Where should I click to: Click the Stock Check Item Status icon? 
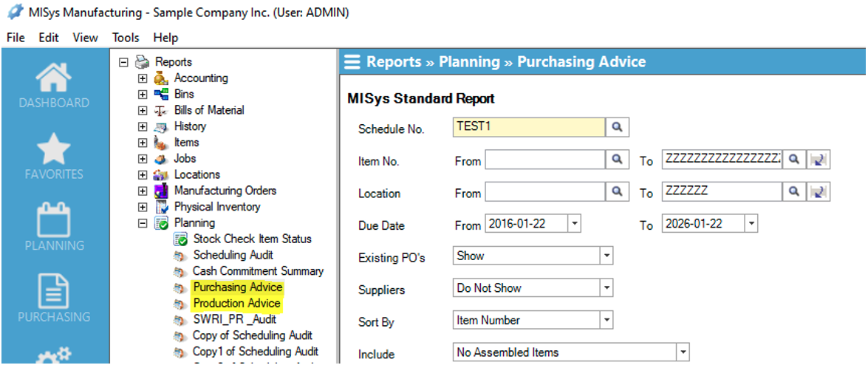180,239
